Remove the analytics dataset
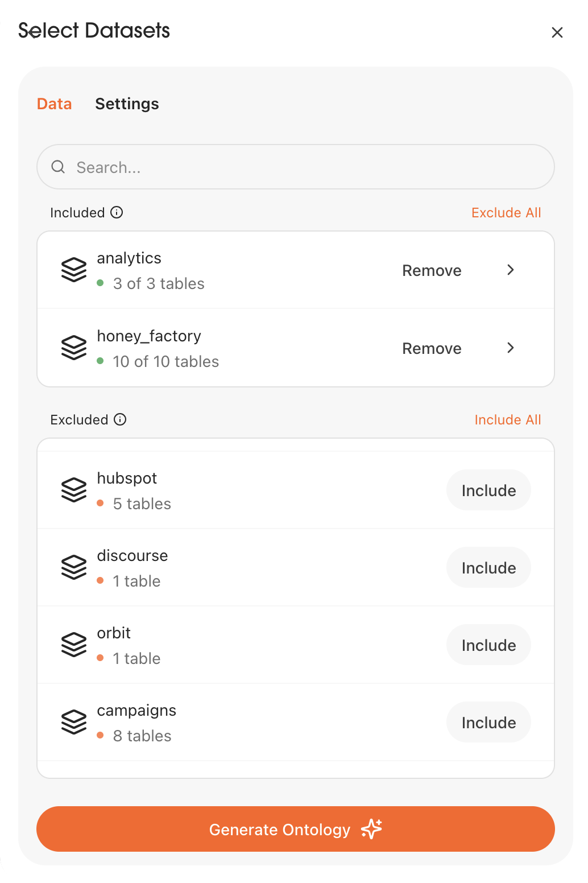The height and width of the screenshot is (883, 588). tap(432, 270)
